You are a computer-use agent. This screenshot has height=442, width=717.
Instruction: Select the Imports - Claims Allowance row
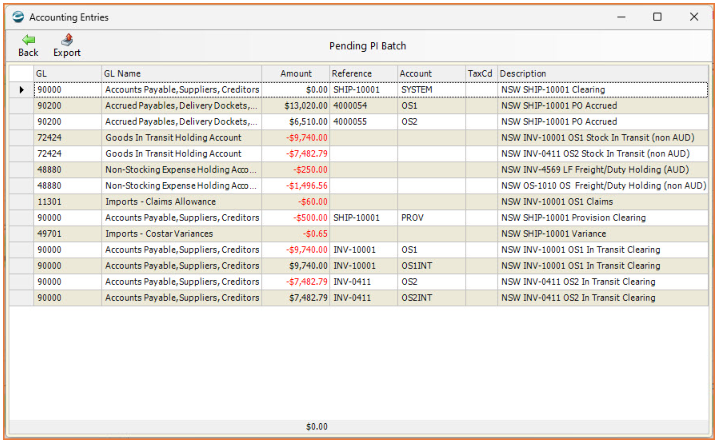click(x=359, y=202)
